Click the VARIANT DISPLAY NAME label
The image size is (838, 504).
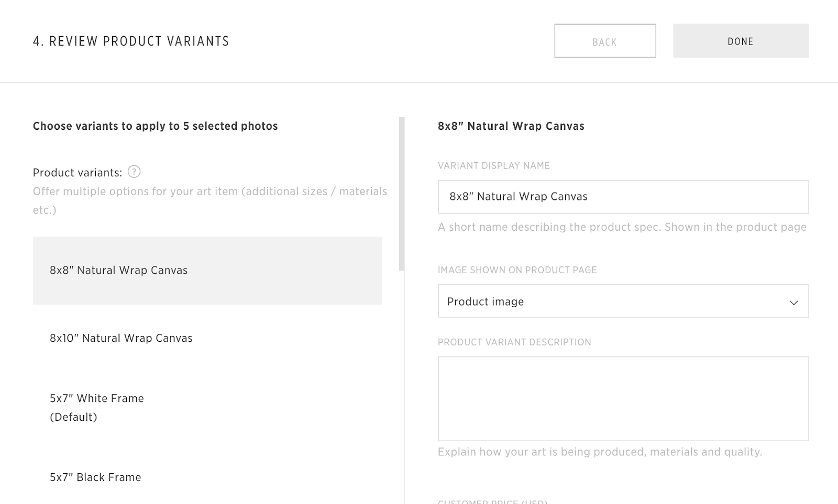coord(493,166)
